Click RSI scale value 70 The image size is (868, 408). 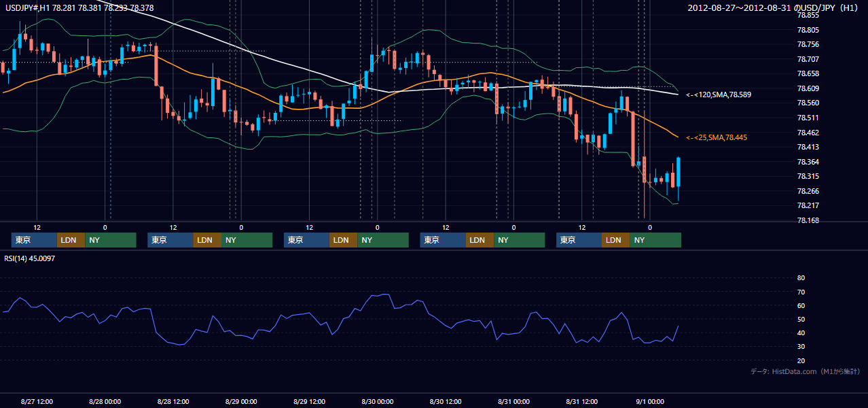(x=801, y=292)
